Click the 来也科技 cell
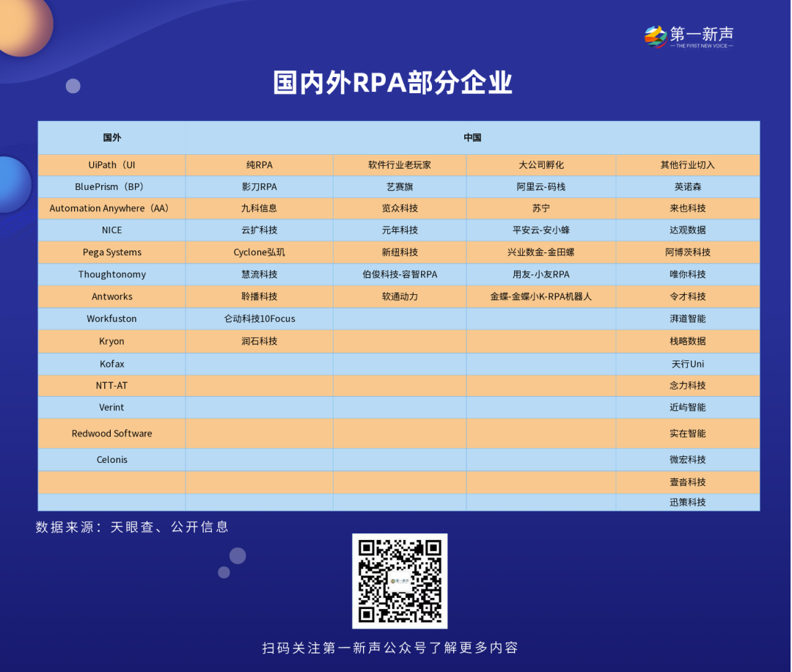Image resolution: width=792 pixels, height=672 pixels. (687, 208)
